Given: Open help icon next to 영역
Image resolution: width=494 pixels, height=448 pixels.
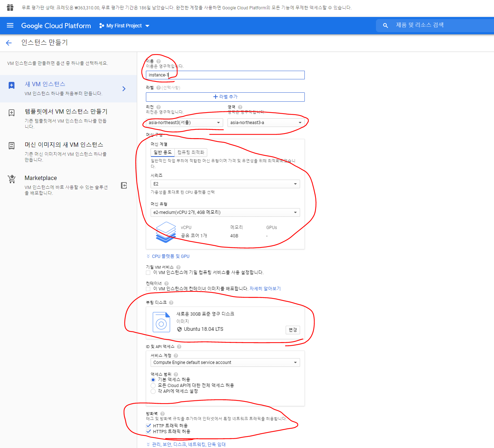Looking at the screenshot, I should click(240, 107).
